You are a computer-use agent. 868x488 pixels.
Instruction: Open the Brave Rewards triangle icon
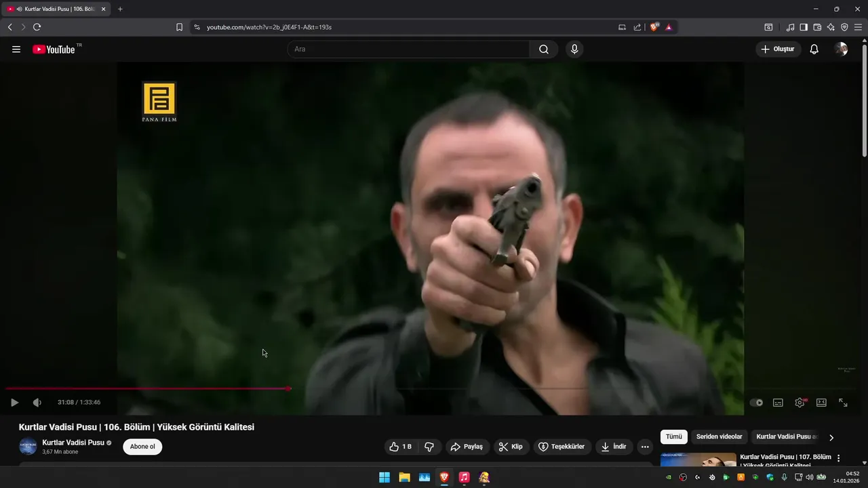[x=669, y=27]
